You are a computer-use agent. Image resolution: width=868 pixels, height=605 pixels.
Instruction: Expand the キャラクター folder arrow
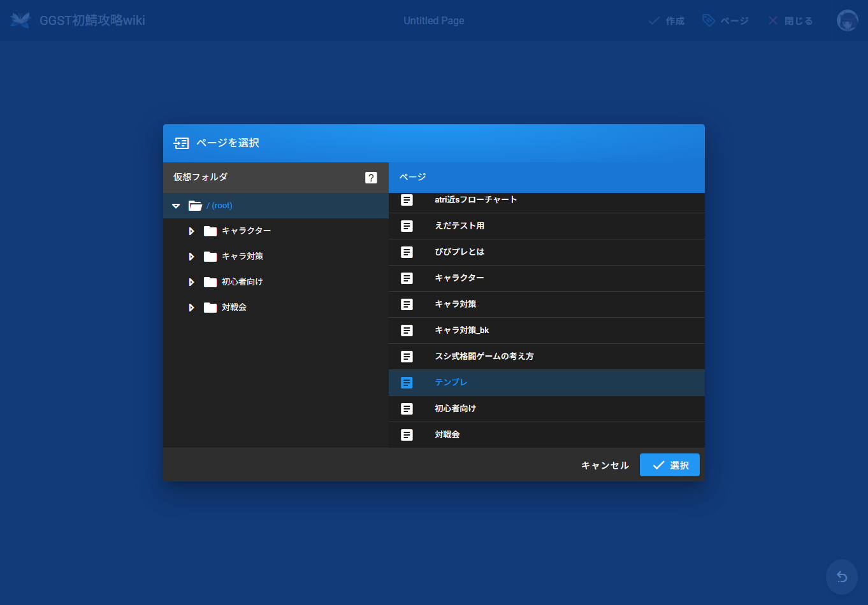(x=191, y=231)
